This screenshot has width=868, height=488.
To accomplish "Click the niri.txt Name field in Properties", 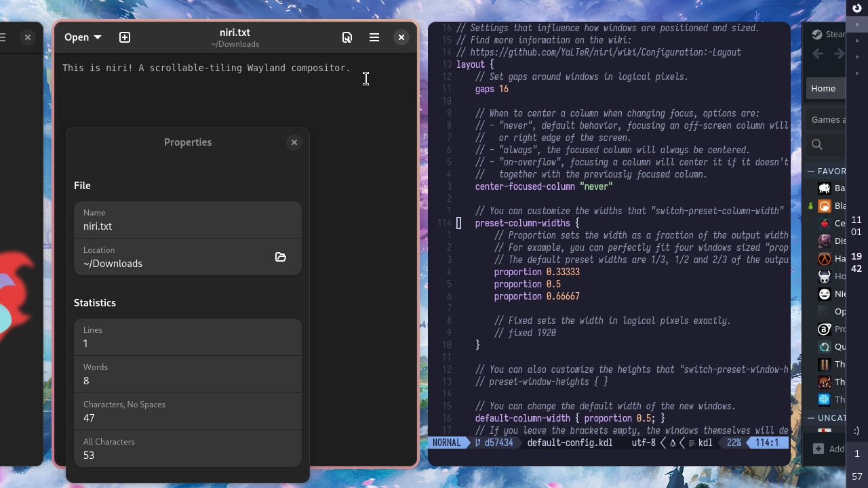I will pyautogui.click(x=188, y=226).
